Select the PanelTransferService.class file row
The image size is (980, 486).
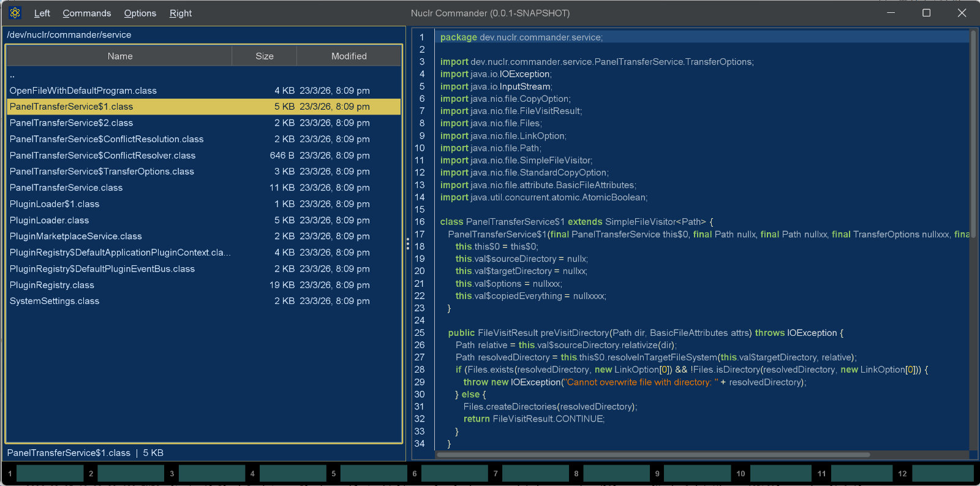click(x=204, y=188)
